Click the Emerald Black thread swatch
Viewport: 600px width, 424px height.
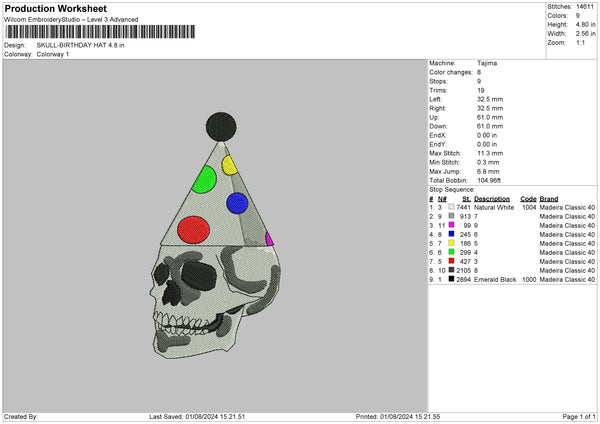[454, 280]
